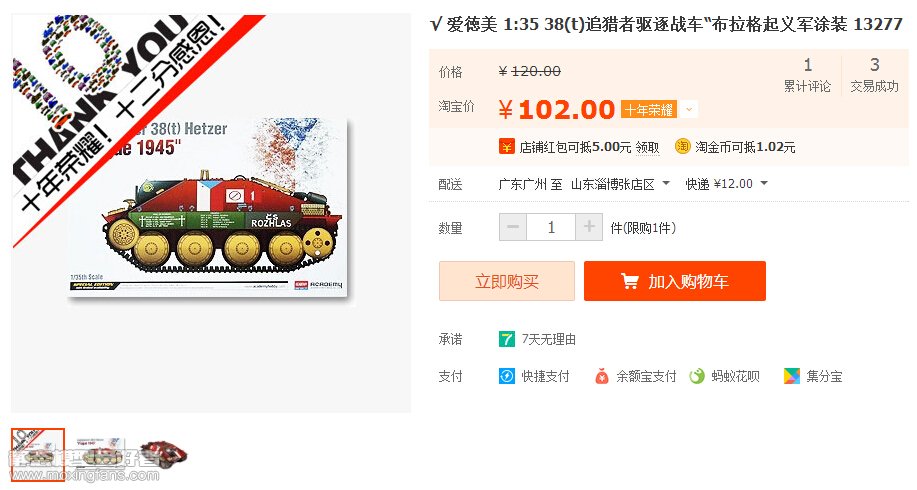Expand the 十年荣耀 promotion dropdown arrow
Screen dimensions: 917x490
tap(689, 109)
